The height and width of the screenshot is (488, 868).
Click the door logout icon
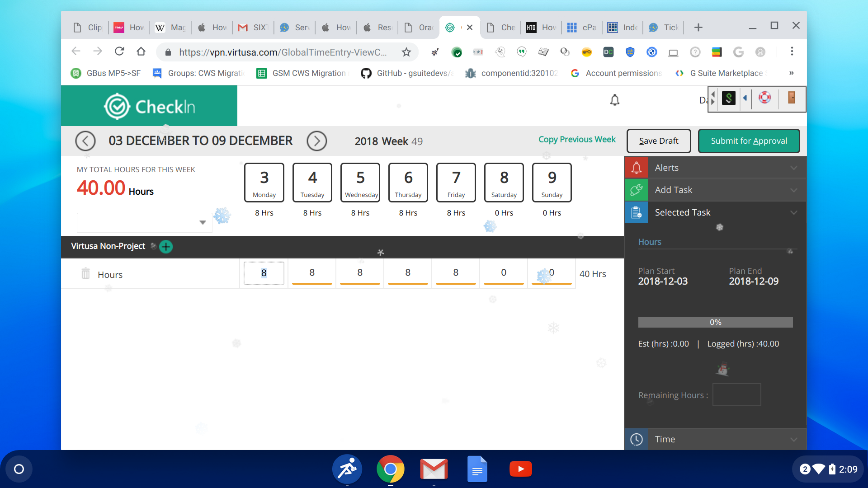pos(791,98)
